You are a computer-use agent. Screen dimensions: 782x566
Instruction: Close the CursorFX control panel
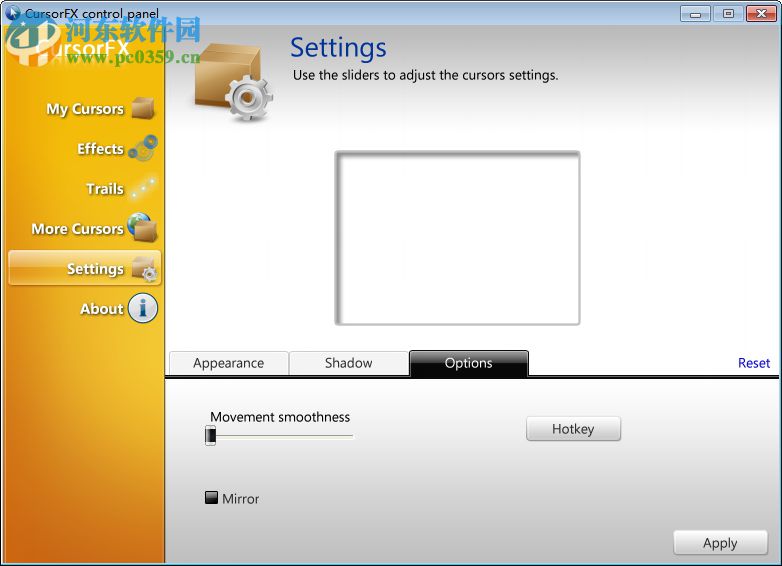coord(761,13)
